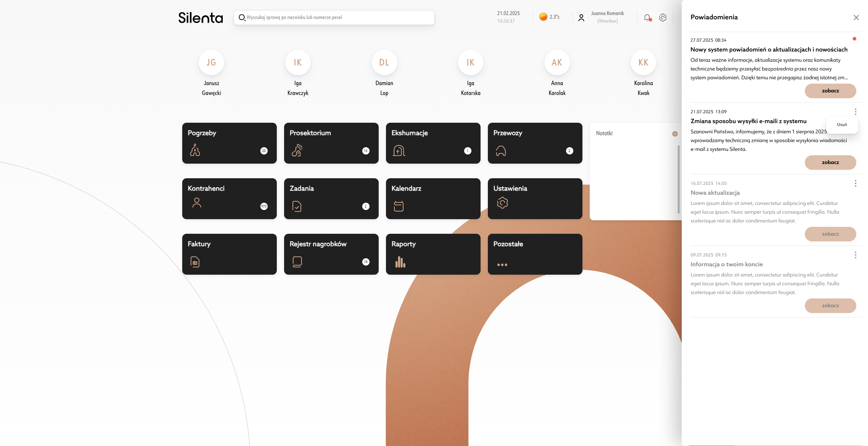This screenshot has width=868, height=446.
Task: Click kebab menu on Zmiana sposobu wysyłki notification
Action: pyautogui.click(x=855, y=112)
